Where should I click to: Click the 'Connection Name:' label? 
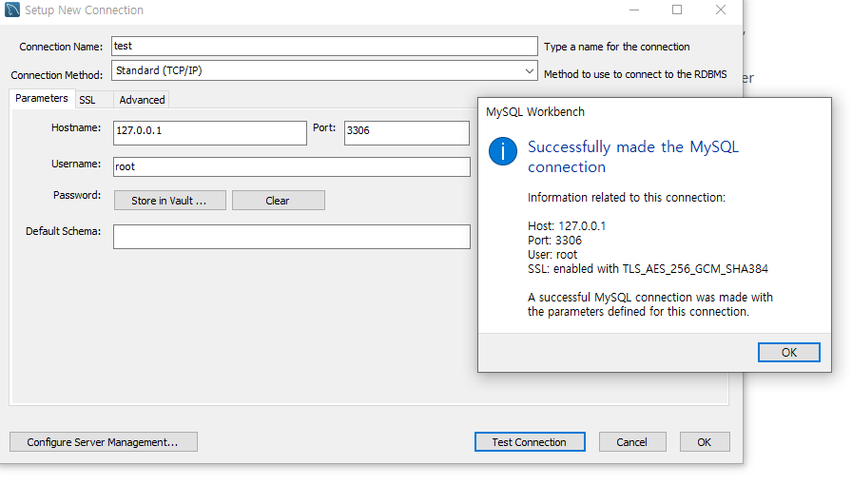61,47
